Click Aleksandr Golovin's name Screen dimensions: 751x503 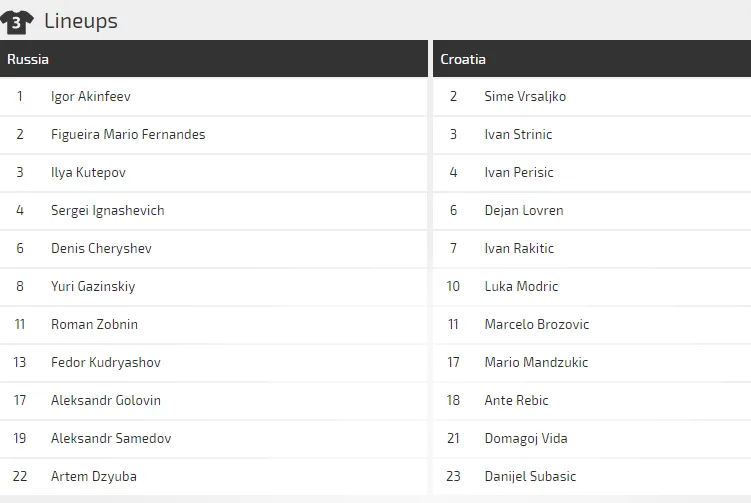[105, 401]
